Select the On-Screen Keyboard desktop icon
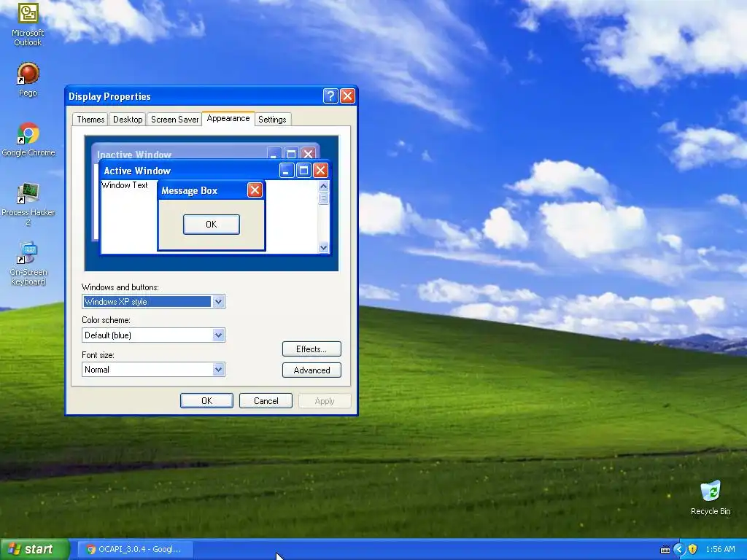This screenshot has height=560, width=747. [x=28, y=263]
